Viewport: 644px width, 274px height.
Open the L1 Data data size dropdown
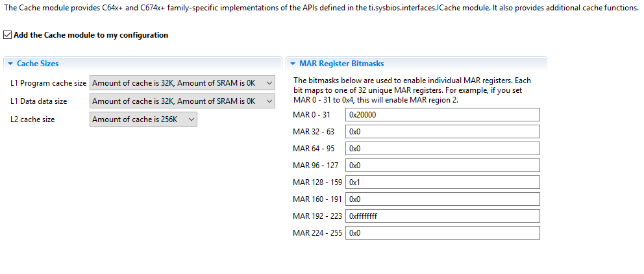coord(182,101)
